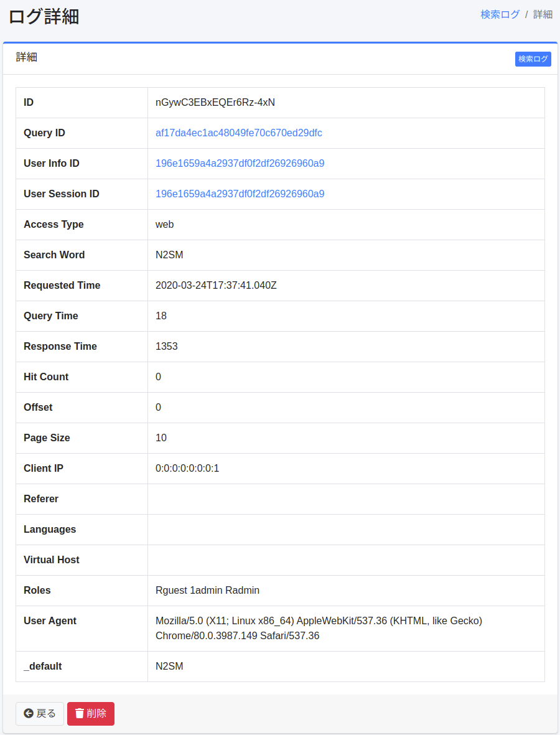Click the Client IP address value
This screenshot has height=735, width=560.
(187, 468)
